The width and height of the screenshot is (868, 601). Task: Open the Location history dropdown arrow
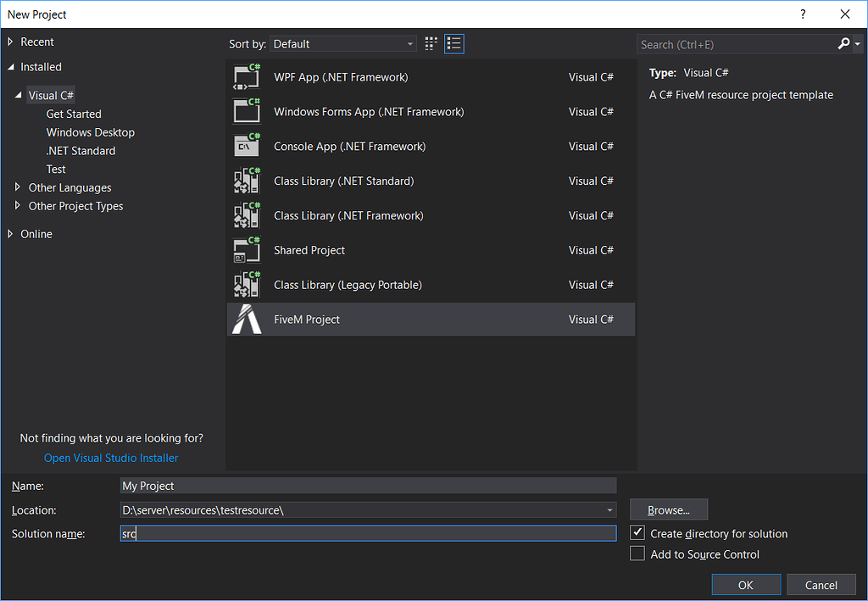tap(609, 509)
